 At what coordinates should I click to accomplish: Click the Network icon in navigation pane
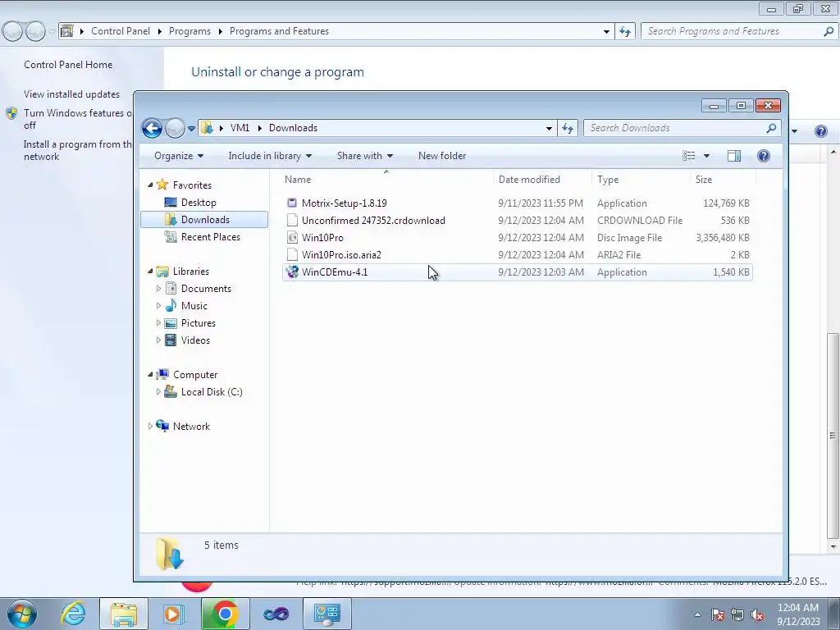(x=162, y=426)
